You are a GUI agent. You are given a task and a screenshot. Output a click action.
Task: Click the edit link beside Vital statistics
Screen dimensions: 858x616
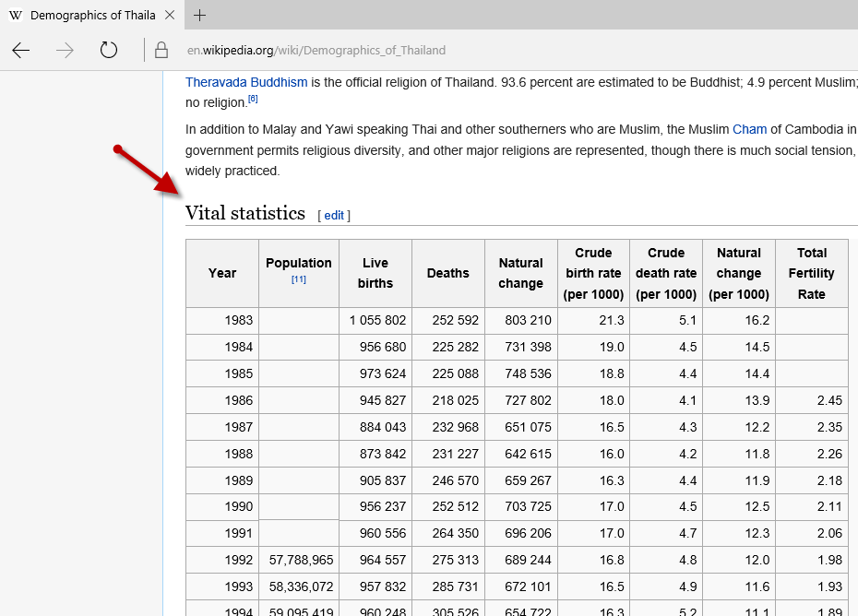click(x=334, y=216)
